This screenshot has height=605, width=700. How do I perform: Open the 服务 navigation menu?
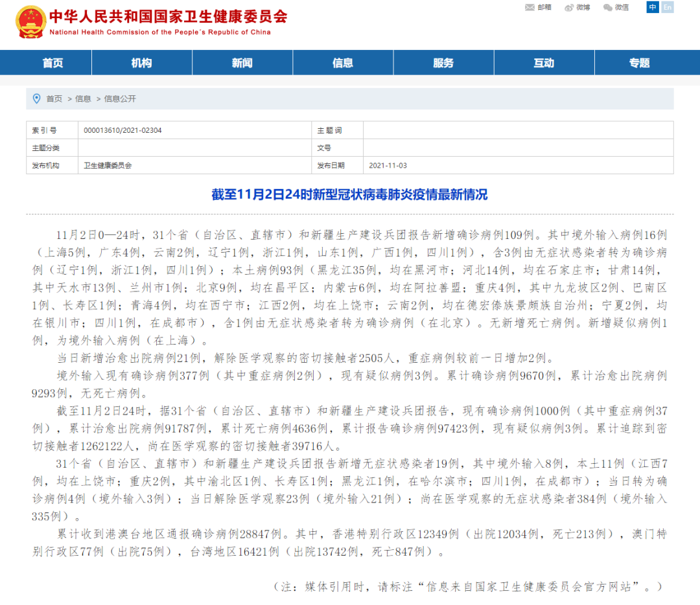click(443, 63)
